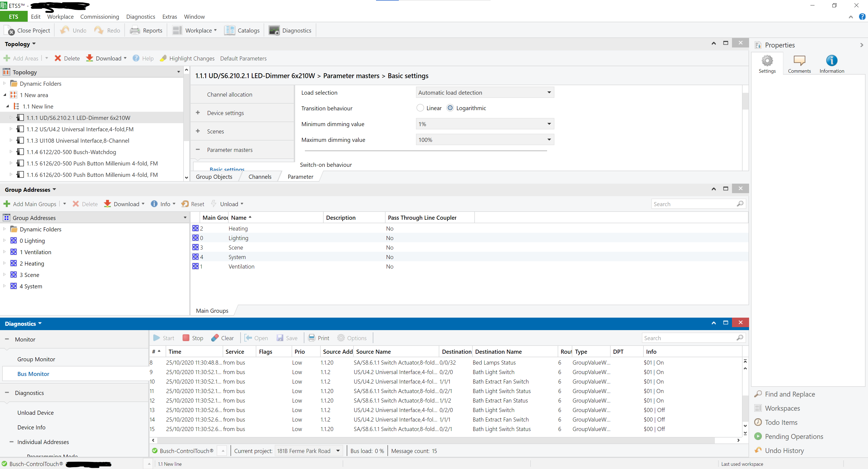This screenshot has height=469, width=868.
Task: Click the Catalogs toolbar icon
Action: [229, 30]
